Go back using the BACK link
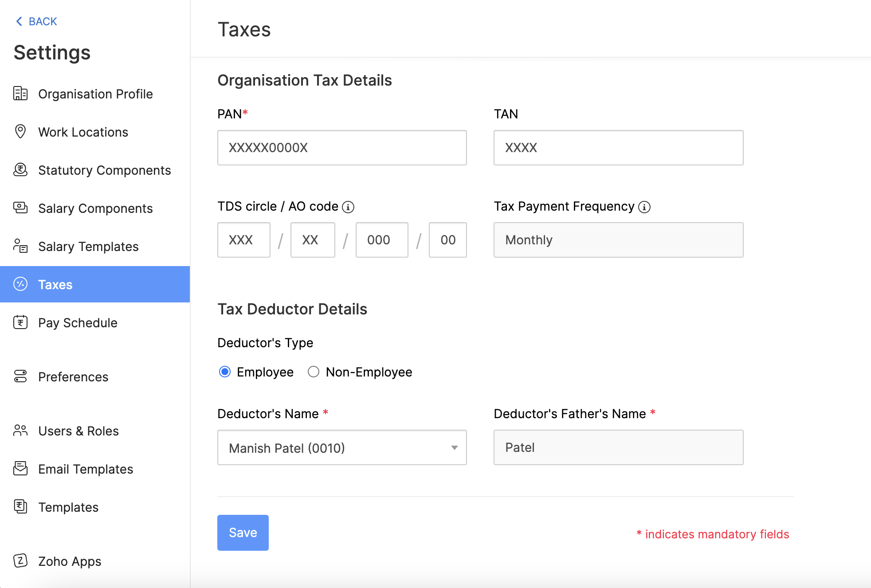871x588 pixels. click(36, 21)
